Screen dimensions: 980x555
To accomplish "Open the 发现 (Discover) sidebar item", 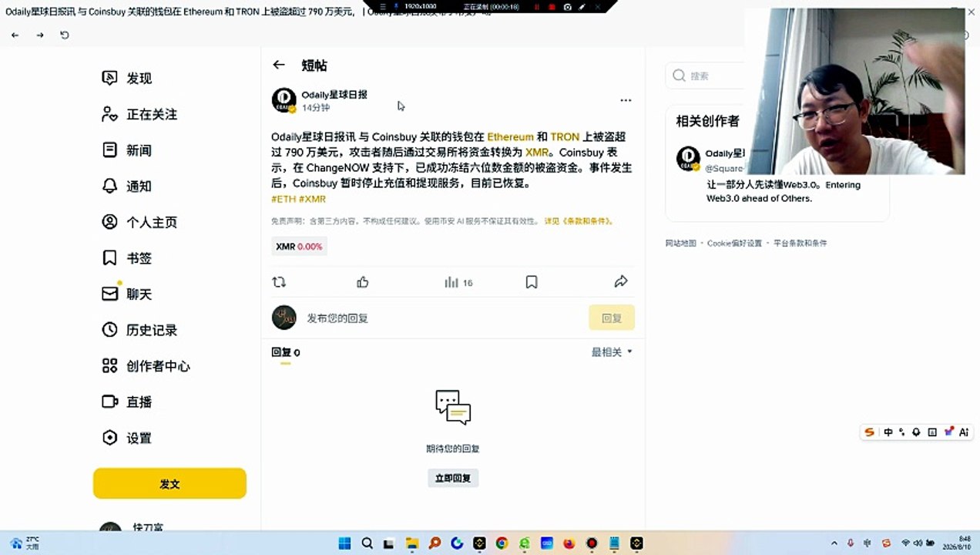I will [x=128, y=78].
